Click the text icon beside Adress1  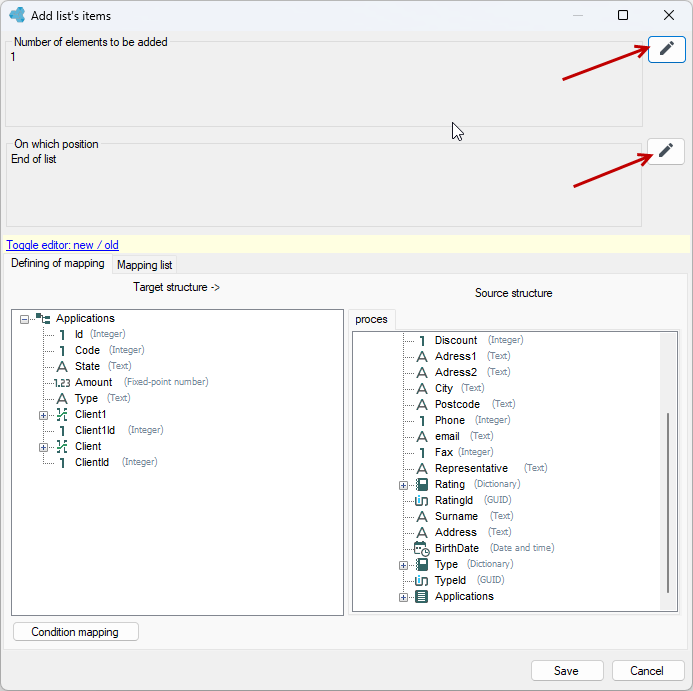point(422,356)
